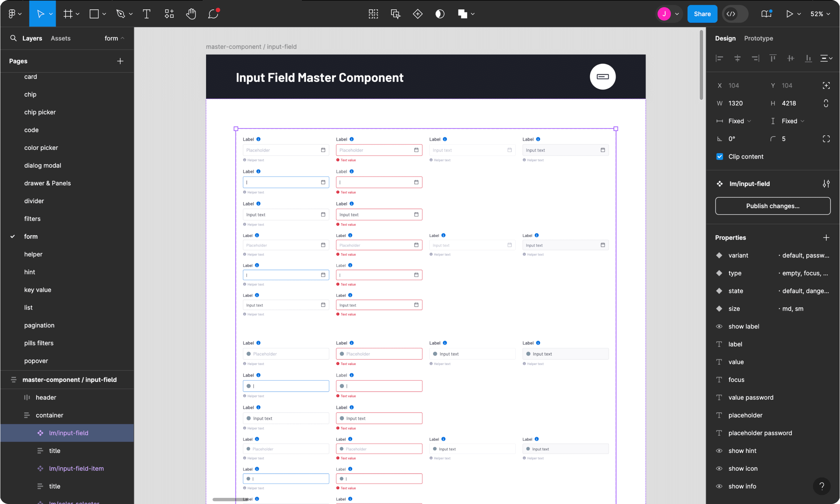
Task: Switch to the Assets tab
Action: click(60, 38)
